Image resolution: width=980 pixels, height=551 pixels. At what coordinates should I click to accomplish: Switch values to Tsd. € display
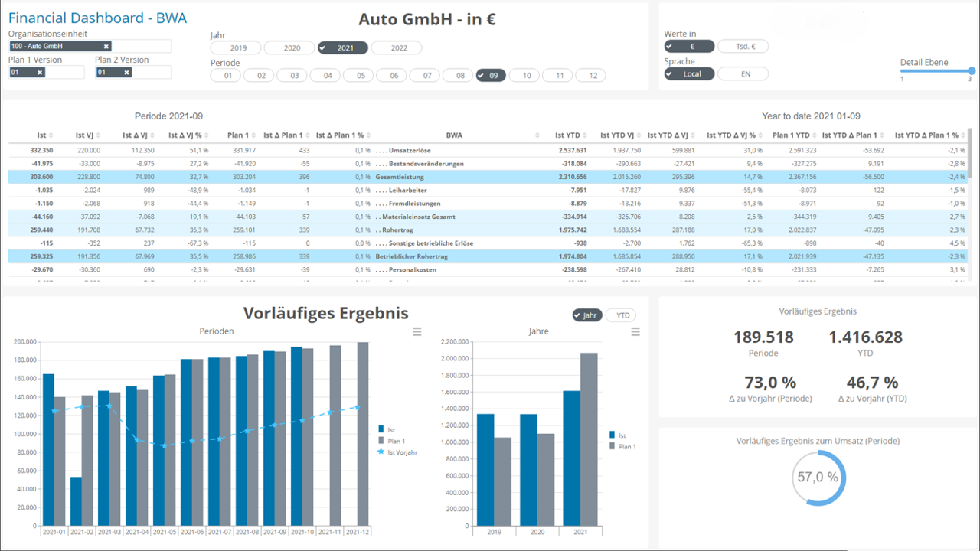pos(743,47)
